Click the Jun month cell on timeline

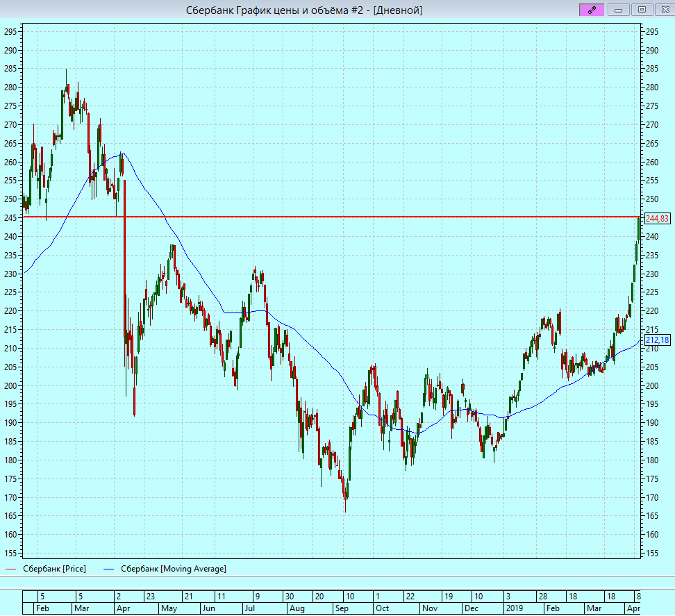point(222,608)
